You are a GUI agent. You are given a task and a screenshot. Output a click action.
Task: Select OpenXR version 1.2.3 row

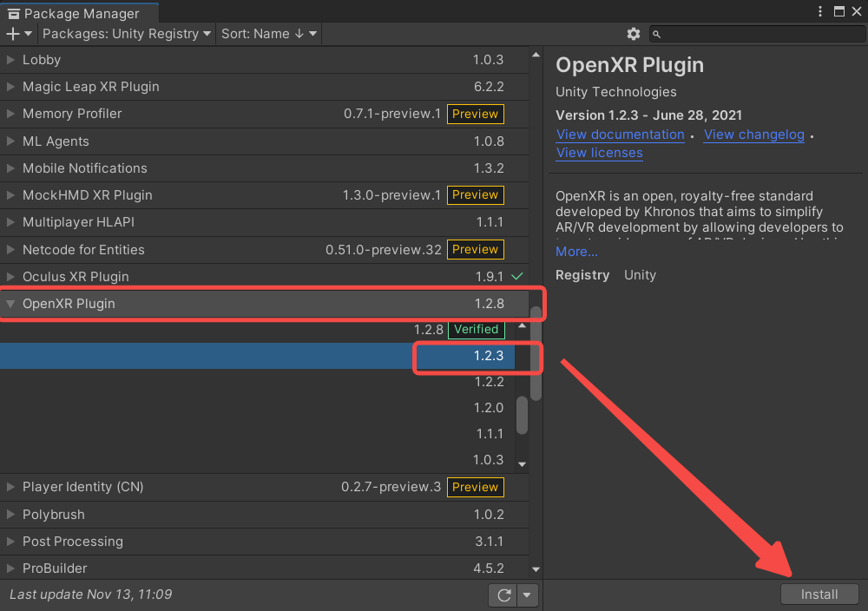point(258,356)
